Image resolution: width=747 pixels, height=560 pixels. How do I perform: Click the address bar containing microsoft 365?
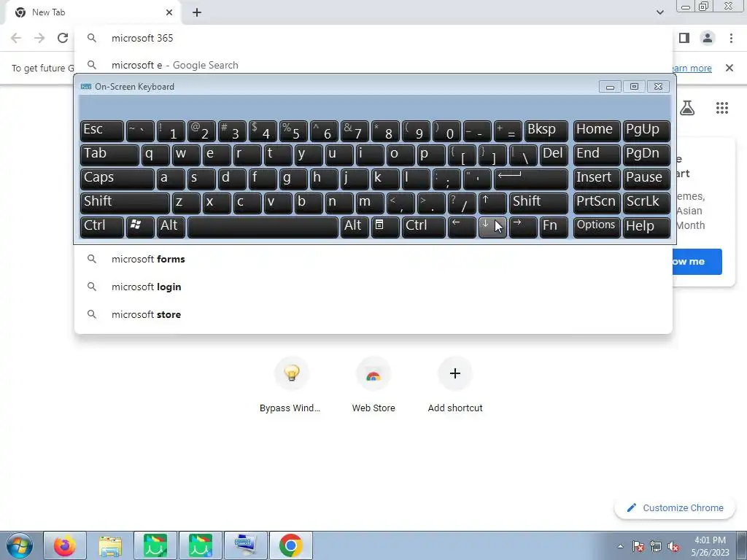(373, 38)
